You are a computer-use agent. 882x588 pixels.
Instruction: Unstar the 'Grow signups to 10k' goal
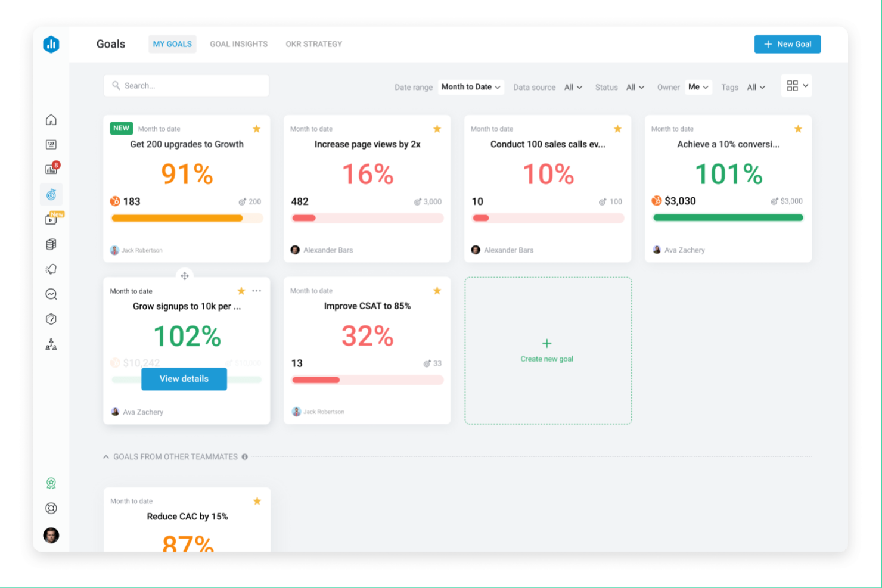pyautogui.click(x=241, y=291)
